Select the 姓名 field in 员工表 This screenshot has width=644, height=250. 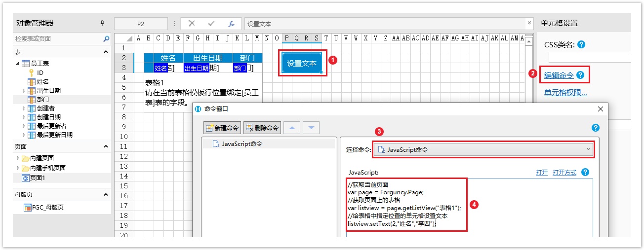click(x=42, y=81)
